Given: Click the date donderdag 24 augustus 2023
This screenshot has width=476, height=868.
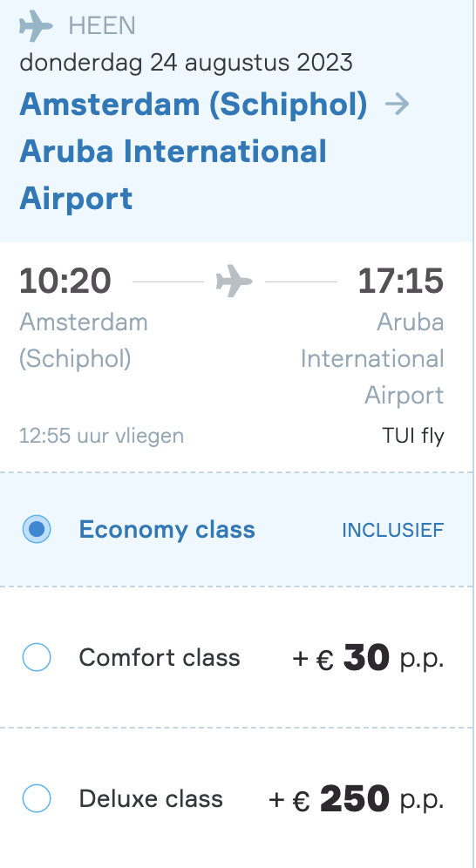Looking at the screenshot, I should 186,62.
